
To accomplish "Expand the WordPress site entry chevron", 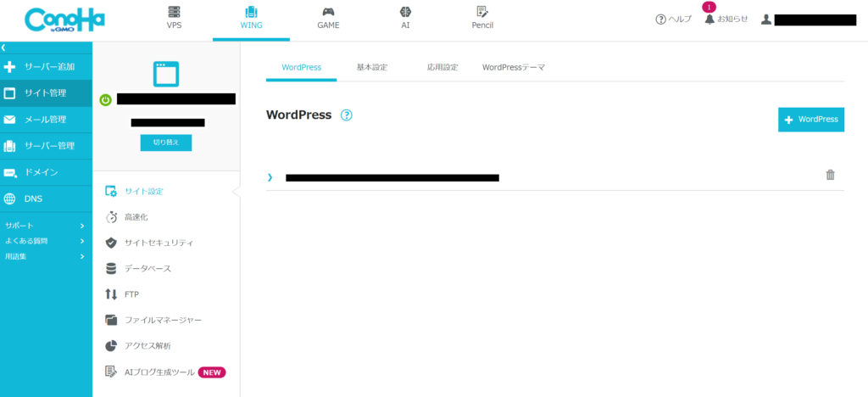I will pos(270,177).
